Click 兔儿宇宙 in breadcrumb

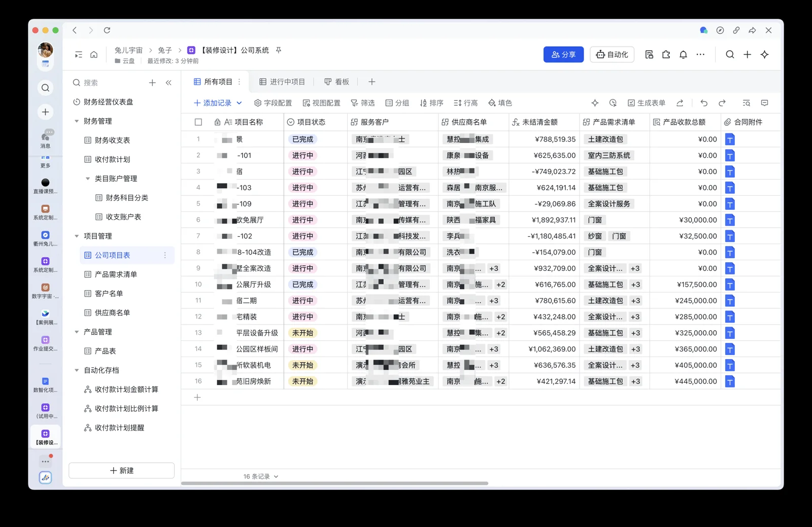128,50
